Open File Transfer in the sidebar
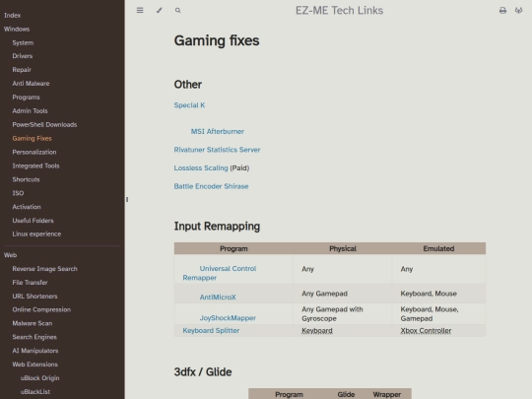Viewport: 532px width, 399px height. coord(30,283)
